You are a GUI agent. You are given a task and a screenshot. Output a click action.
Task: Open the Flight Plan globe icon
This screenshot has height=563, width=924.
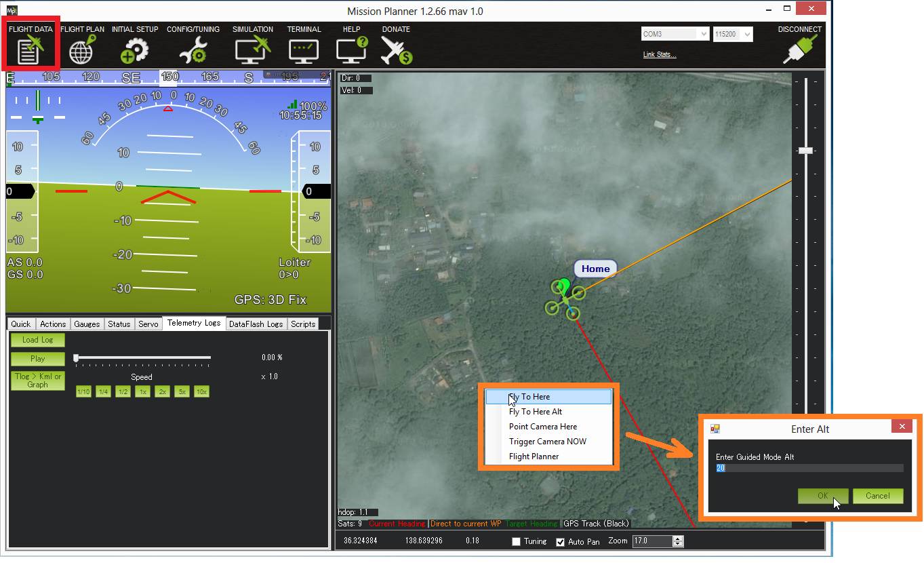(82, 50)
